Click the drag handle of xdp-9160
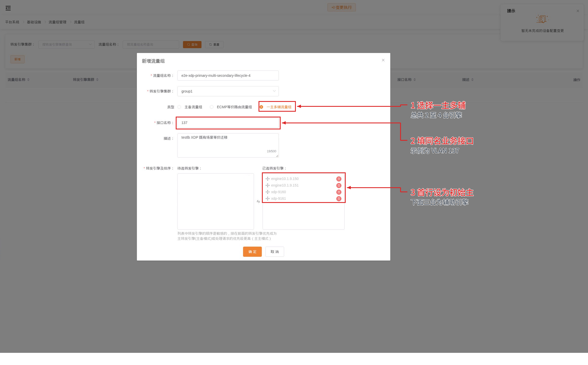588x365 pixels. [x=267, y=192]
